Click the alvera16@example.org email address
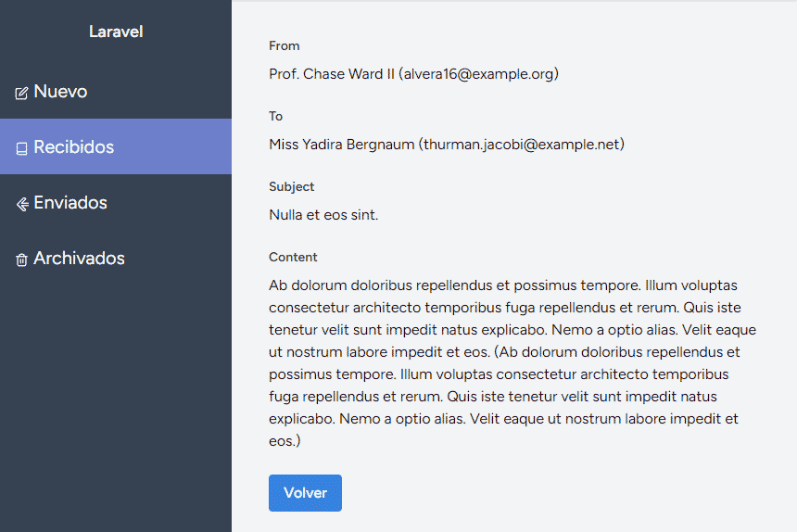Viewport: 797px width, 532px height. 479,74
